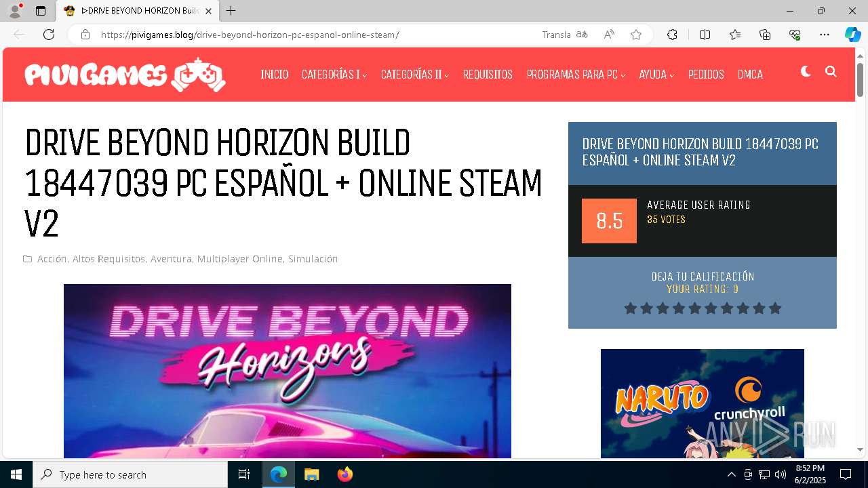This screenshot has height=488, width=868.
Task: Open browser Extensions puzzle icon
Action: (672, 35)
